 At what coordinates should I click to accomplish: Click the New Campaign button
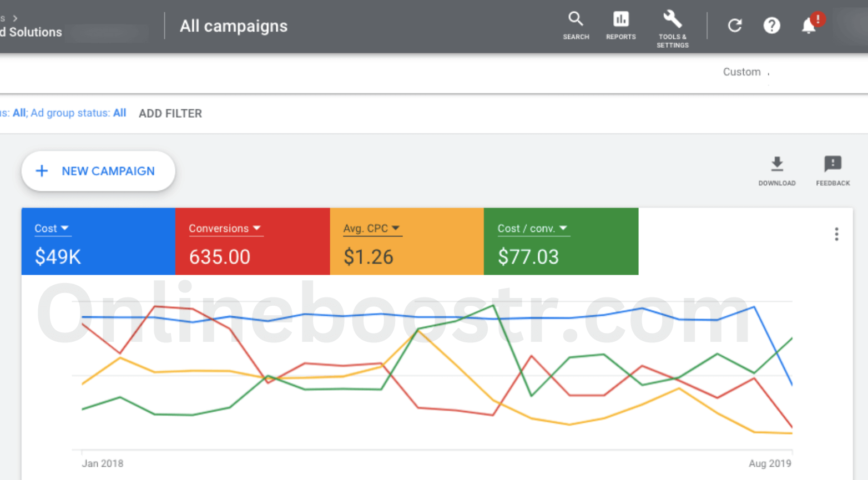[x=98, y=171]
